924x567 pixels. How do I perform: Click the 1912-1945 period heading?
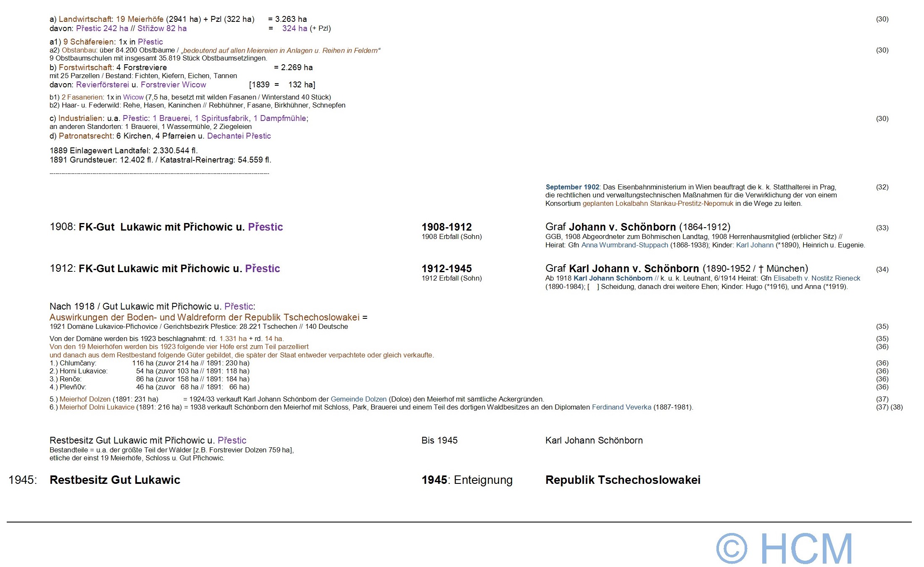(x=446, y=268)
